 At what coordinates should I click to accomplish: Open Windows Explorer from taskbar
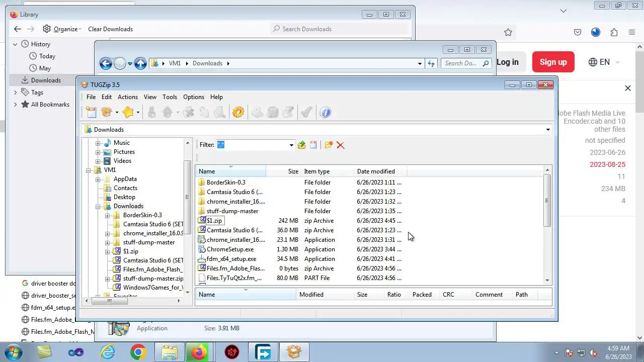click(170, 352)
